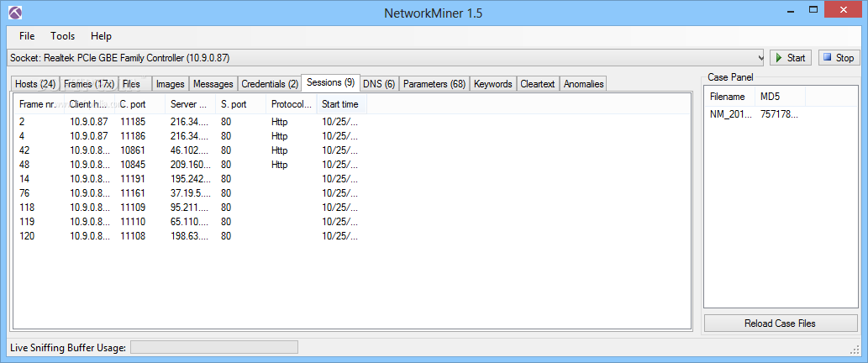
Task: Click client port 11185 cell
Action: (133, 121)
